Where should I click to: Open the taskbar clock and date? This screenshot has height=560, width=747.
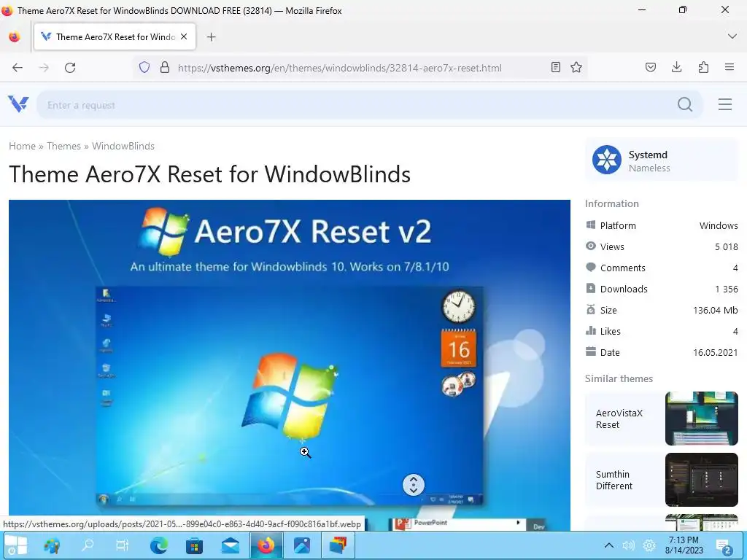coord(684,545)
